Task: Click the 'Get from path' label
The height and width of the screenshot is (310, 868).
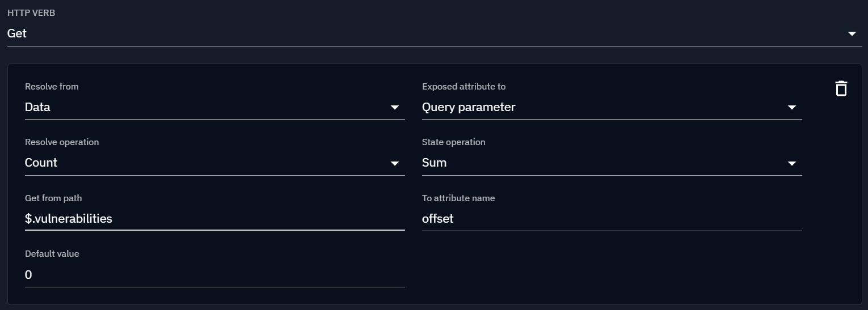Action: point(53,198)
